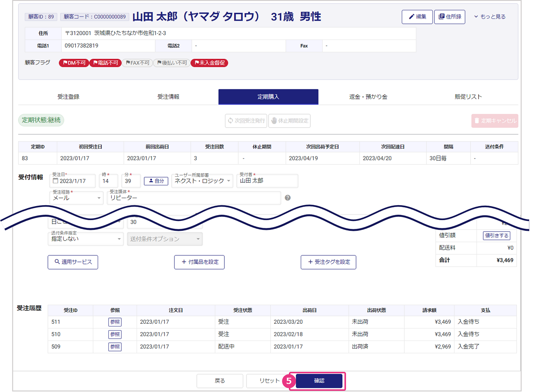The height and width of the screenshot is (392, 535).
Task: Click the 編集 pencil edit button
Action: 417,17
